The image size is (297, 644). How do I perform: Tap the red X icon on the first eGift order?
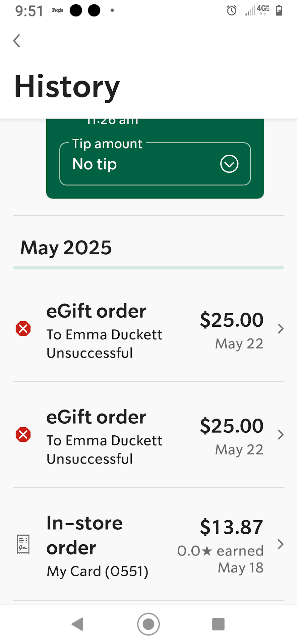pos(23,329)
